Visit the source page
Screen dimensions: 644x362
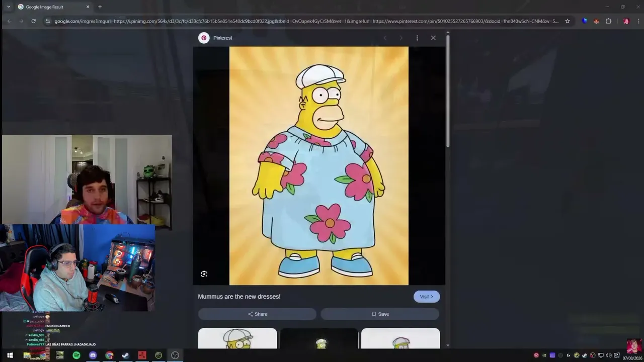427,297
